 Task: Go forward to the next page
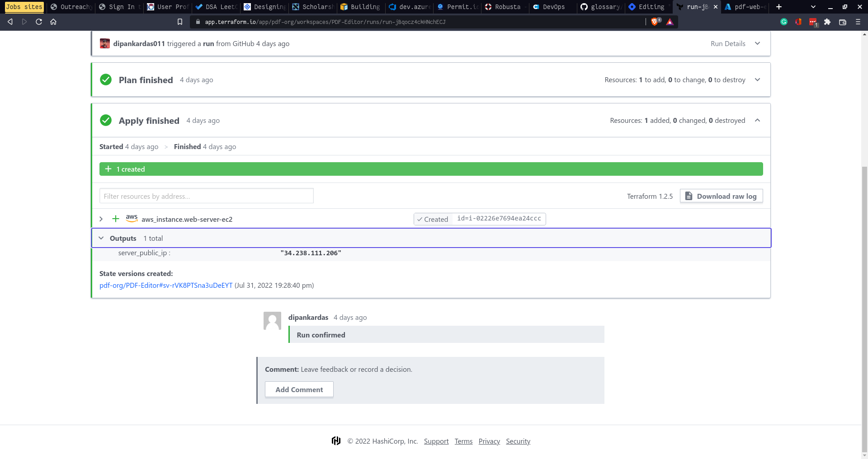tap(24, 22)
